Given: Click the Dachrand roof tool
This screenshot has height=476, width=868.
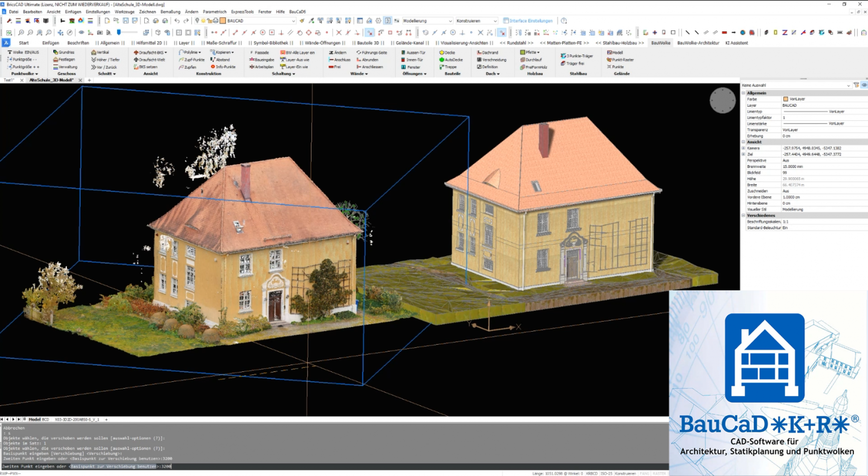Looking at the screenshot, I should pos(488,52).
